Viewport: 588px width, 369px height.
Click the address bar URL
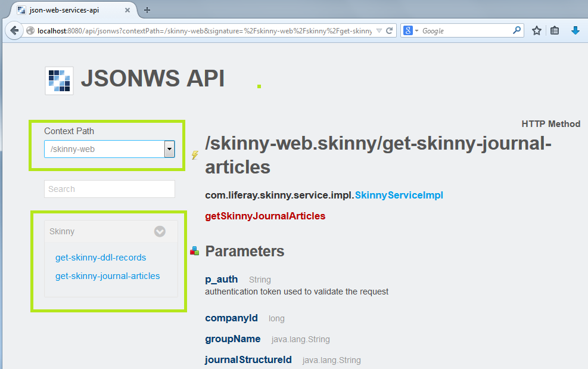tap(205, 31)
